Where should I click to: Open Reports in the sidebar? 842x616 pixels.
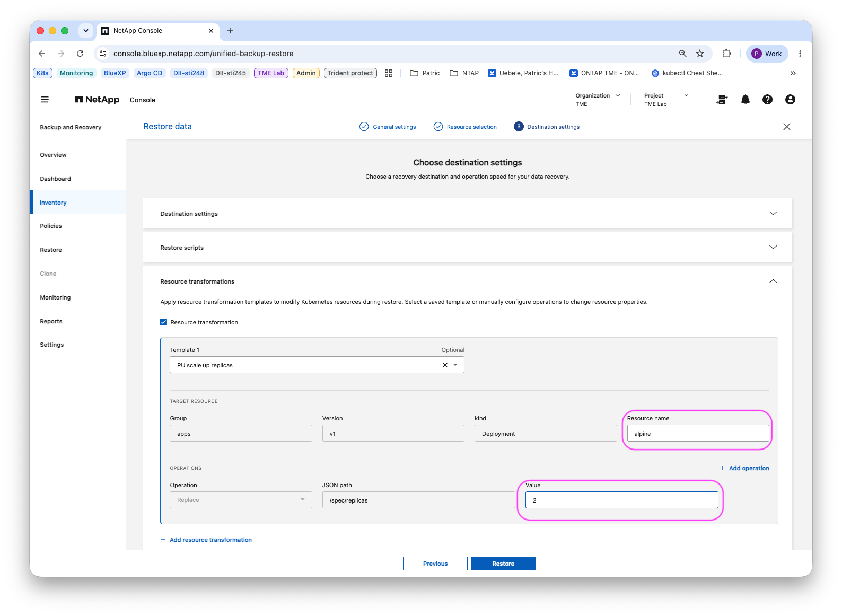coord(51,321)
